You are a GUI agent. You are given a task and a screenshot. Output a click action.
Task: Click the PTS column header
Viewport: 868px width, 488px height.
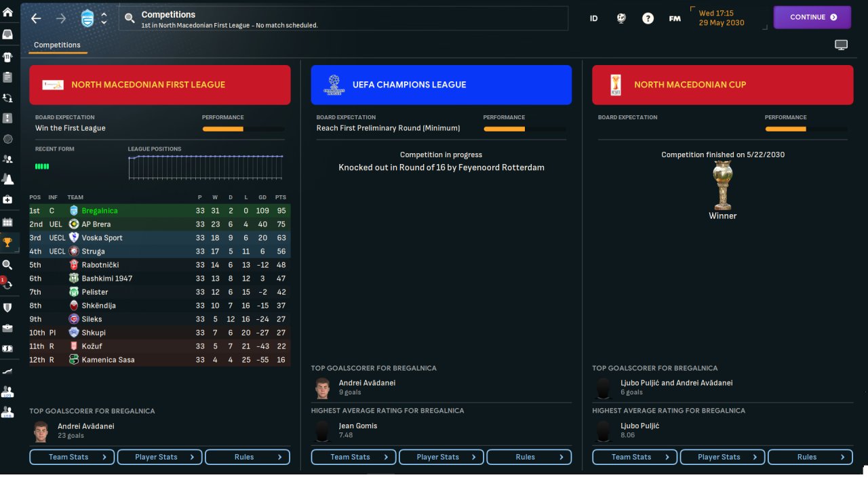(x=281, y=198)
